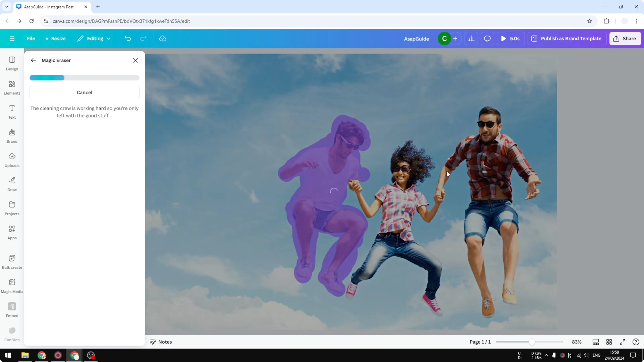This screenshot has height=362, width=644.
Task: Open the Uploads sidebar panel
Action: point(12,160)
